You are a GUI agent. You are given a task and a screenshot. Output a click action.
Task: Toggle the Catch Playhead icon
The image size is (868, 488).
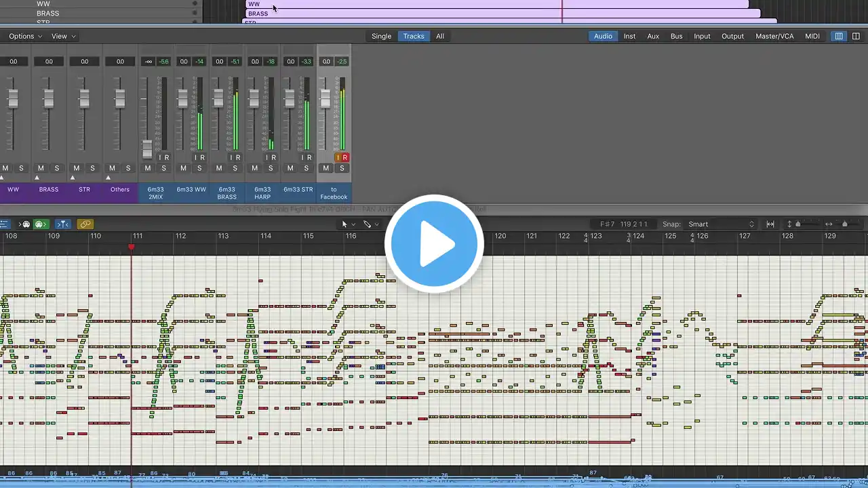[62, 224]
